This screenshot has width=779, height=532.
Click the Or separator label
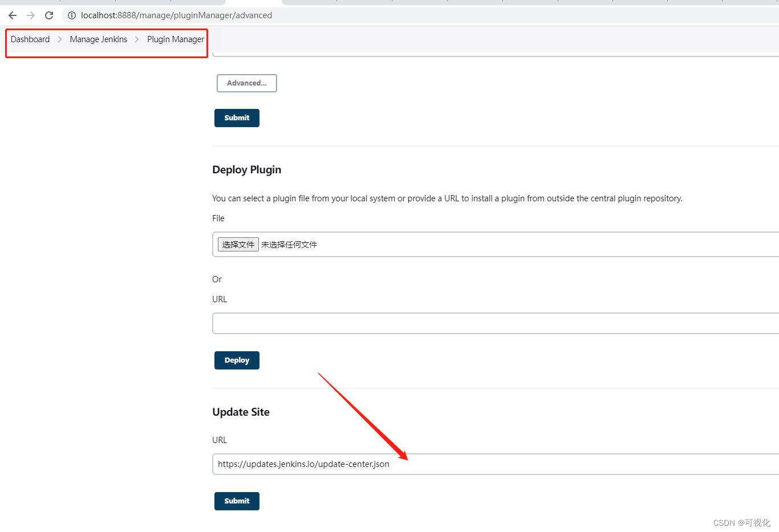coord(217,279)
